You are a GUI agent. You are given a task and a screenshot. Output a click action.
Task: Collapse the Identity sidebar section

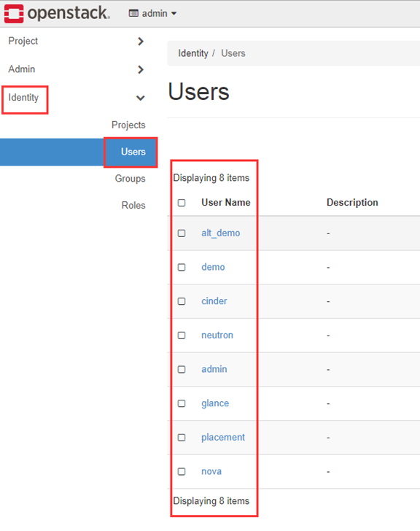[76, 98]
